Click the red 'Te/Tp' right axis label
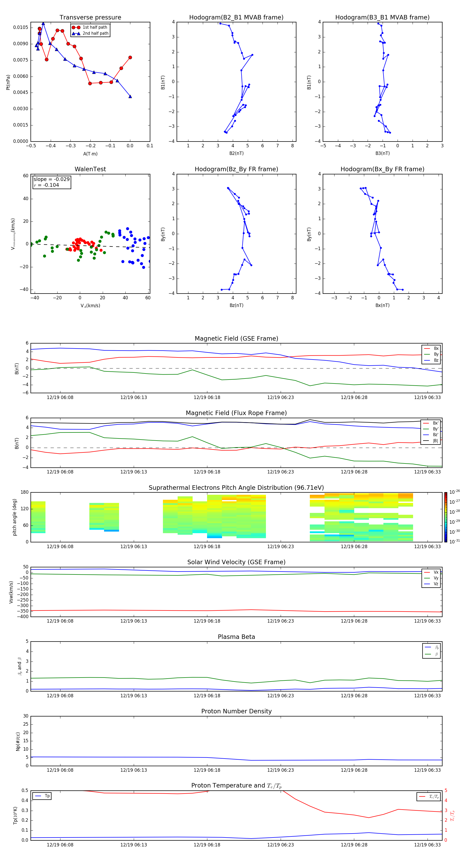The height and width of the screenshot is (868, 473). click(x=452, y=815)
